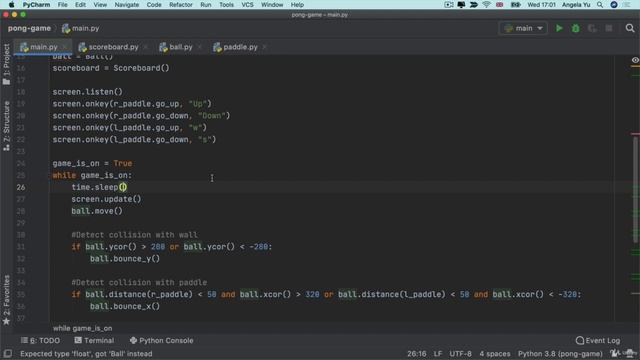
Task: Open Spotlight search in menu bar
Action: coord(600,5)
